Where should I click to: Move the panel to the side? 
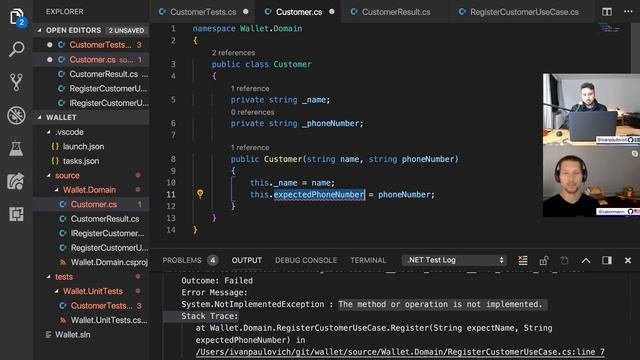[607, 260]
